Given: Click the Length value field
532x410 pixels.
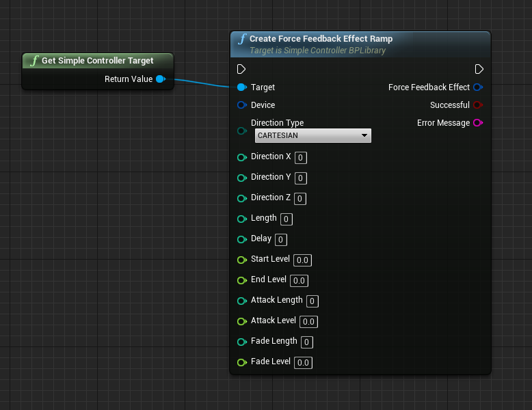Looking at the screenshot, I should point(287,219).
